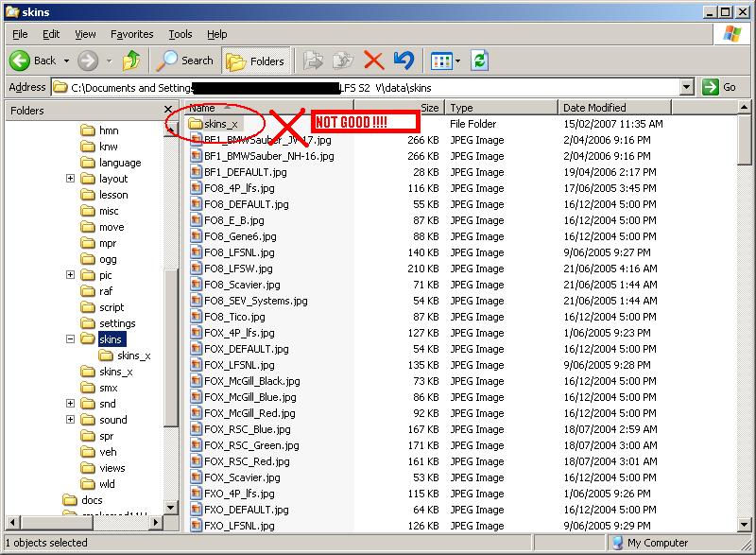The height and width of the screenshot is (555, 756).
Task: Click folder tree scroll right arrow
Action: coord(156,522)
